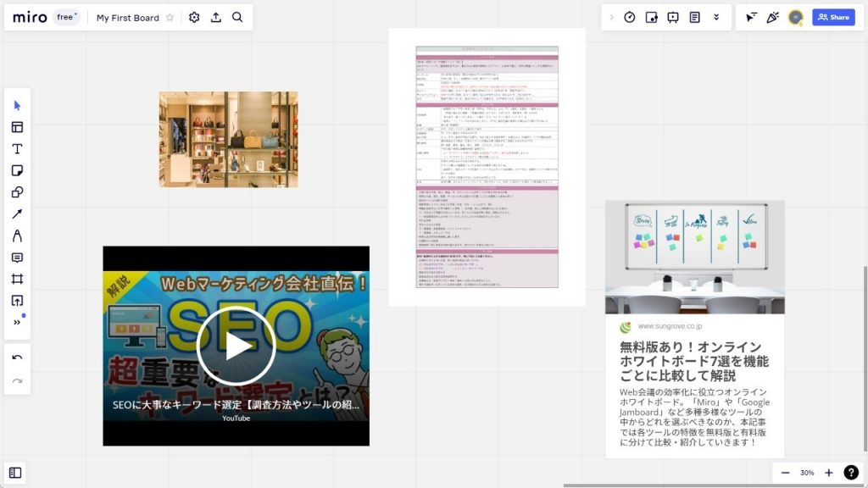This screenshot has height=488, width=868.
Task: Click the 無料版あり！ article title
Action: [694, 361]
